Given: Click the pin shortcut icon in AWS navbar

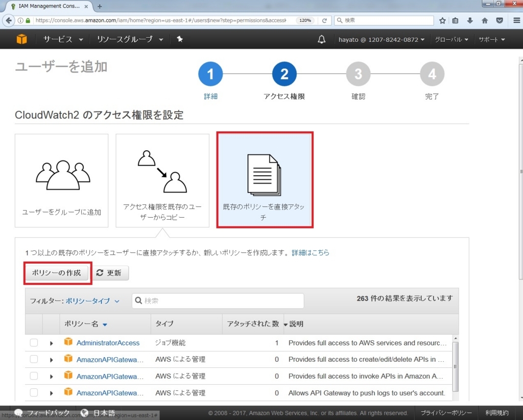Looking at the screenshot, I should point(179,39).
